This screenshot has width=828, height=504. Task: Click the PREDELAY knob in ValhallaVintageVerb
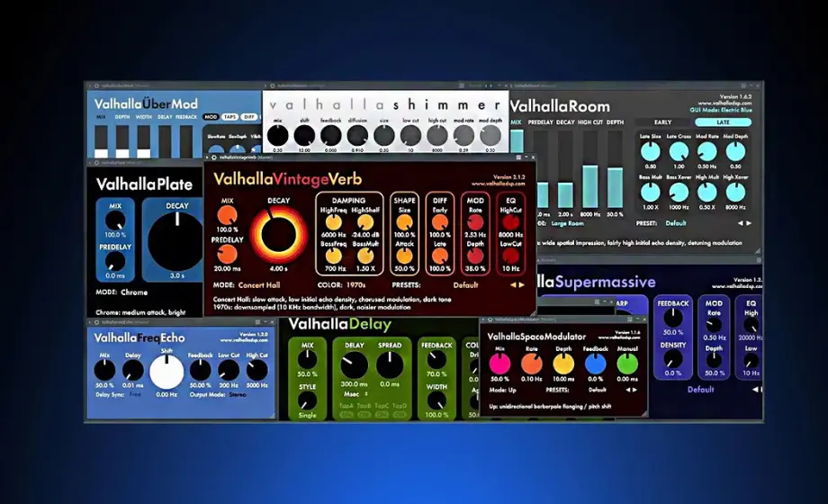(x=227, y=255)
